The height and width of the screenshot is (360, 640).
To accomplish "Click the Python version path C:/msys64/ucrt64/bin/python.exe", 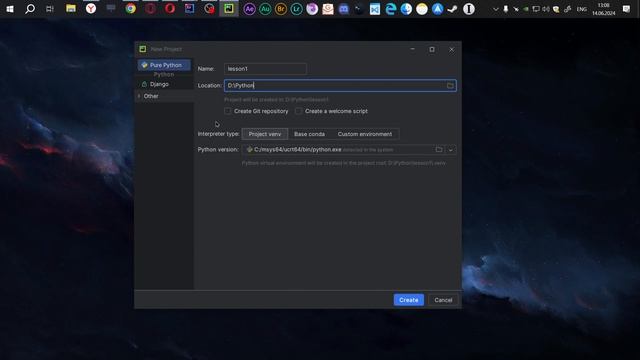I will (298, 149).
